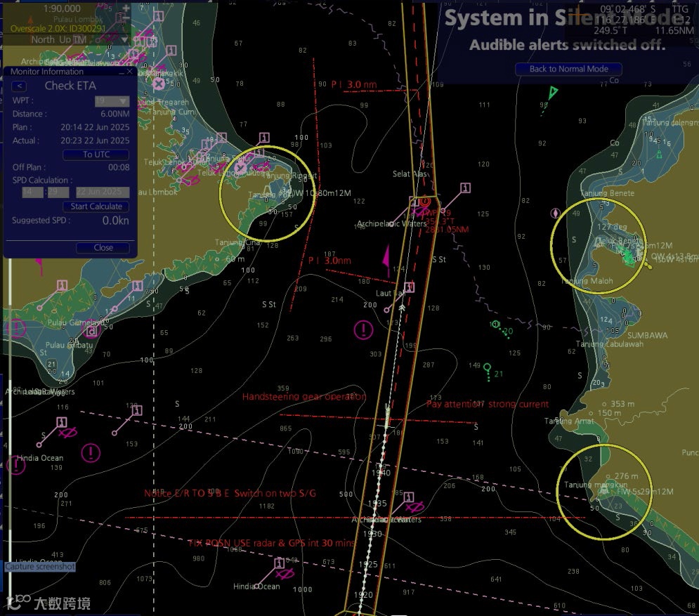
Task: Click Capture screenshot button
Action: pyautogui.click(x=40, y=567)
